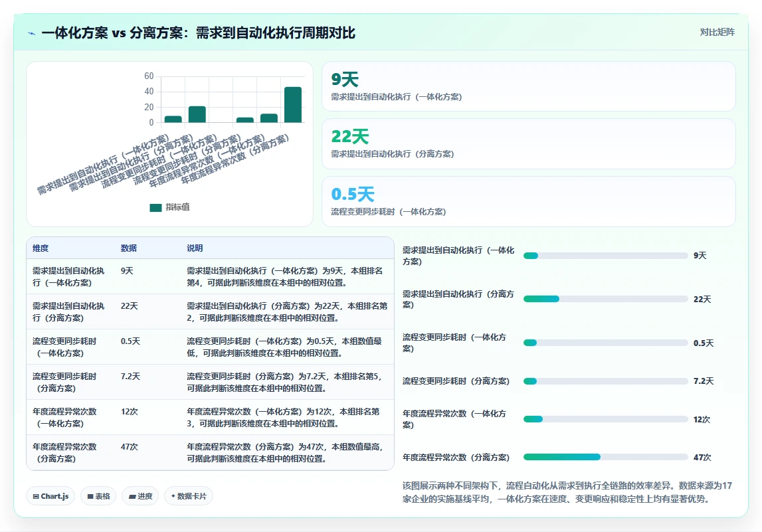Screen dimensions: 762x532
Task: Click the 说明 column header
Action: [195, 248]
